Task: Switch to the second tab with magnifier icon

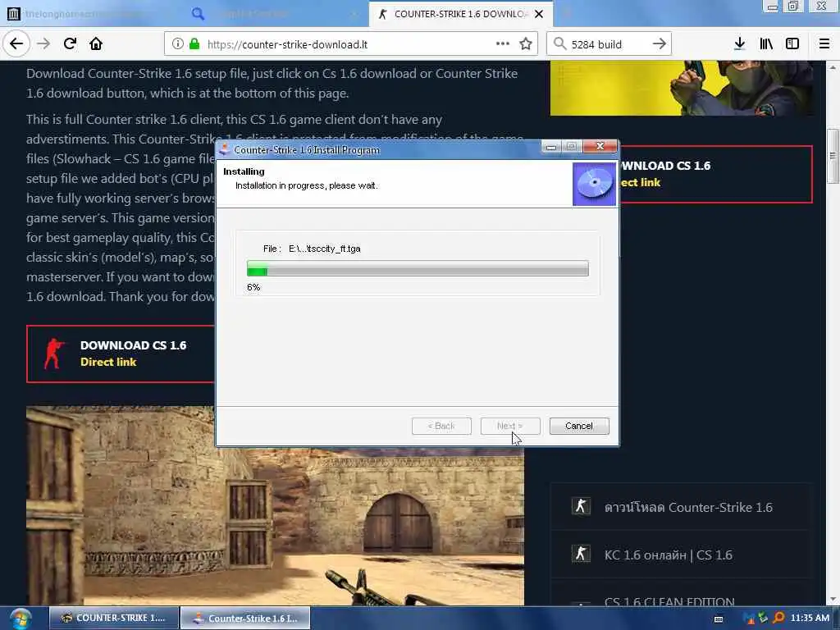Action: pyautogui.click(x=276, y=14)
